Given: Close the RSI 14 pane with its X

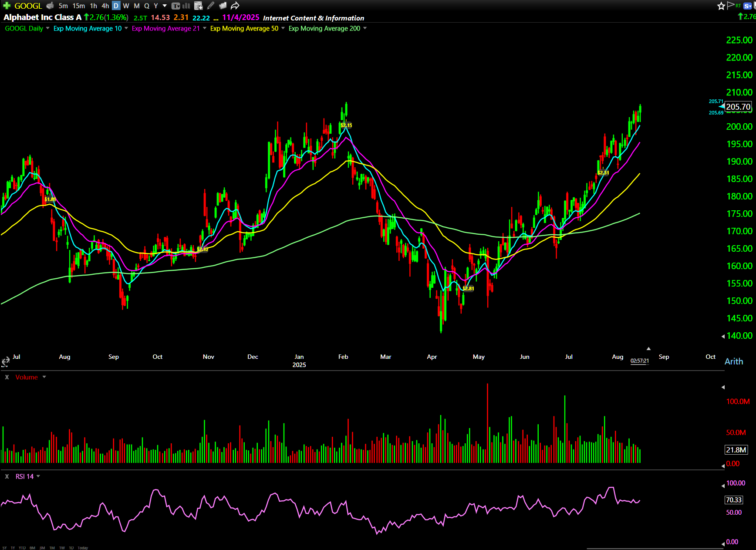Looking at the screenshot, I should pyautogui.click(x=7, y=476).
